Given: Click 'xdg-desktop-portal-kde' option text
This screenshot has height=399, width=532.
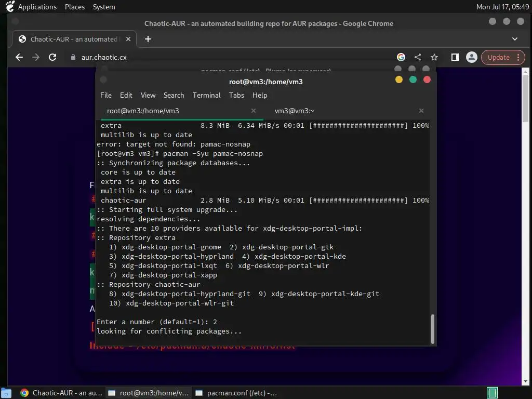Looking at the screenshot, I should tap(300, 257).
